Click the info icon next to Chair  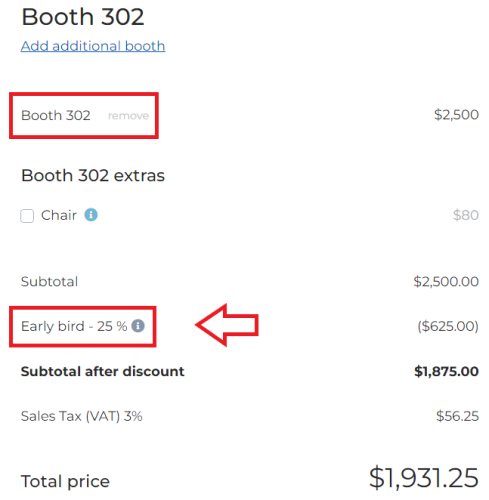pyautogui.click(x=91, y=215)
